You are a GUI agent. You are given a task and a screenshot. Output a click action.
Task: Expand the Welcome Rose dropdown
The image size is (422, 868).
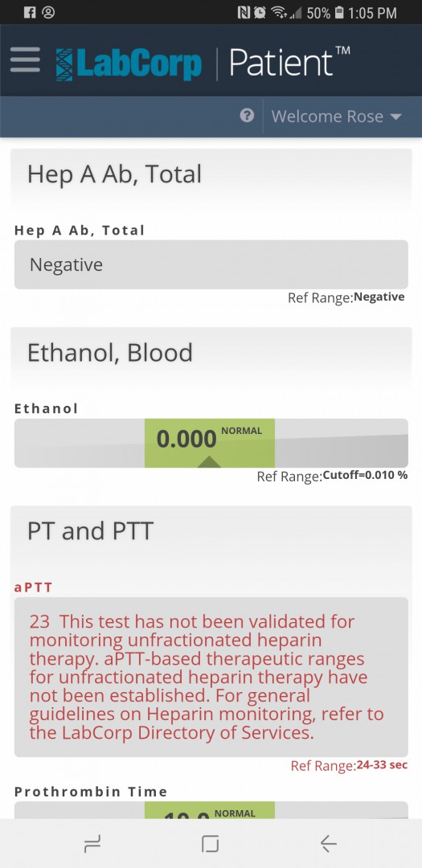pyautogui.click(x=336, y=117)
